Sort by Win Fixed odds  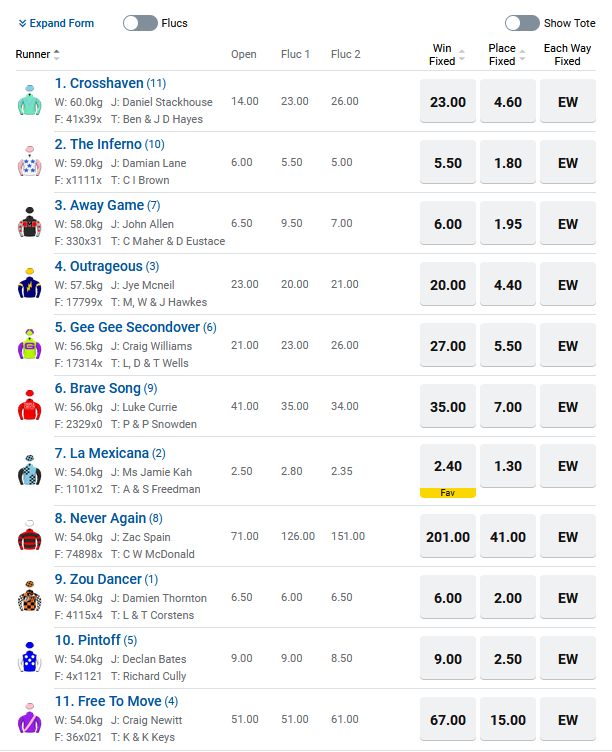coord(448,55)
